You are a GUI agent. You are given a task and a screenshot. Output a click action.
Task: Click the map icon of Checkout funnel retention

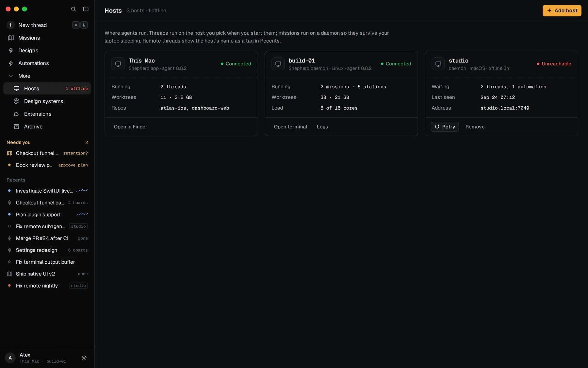coord(9,153)
